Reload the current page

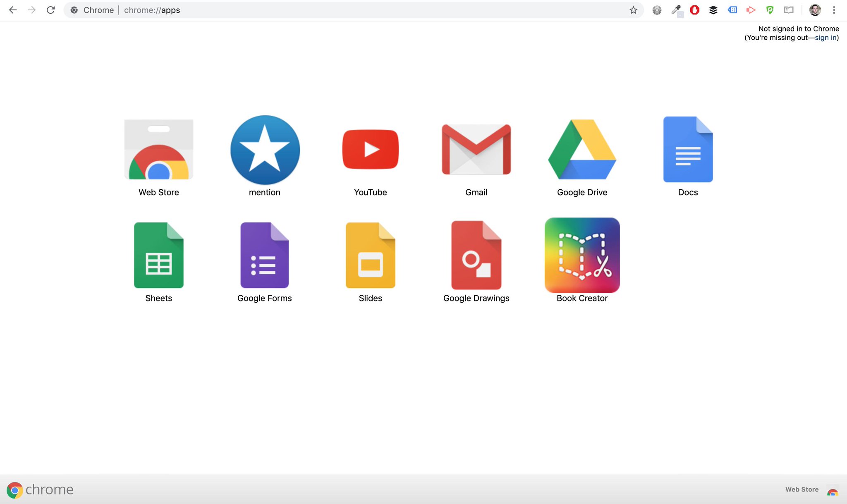coord(51,10)
